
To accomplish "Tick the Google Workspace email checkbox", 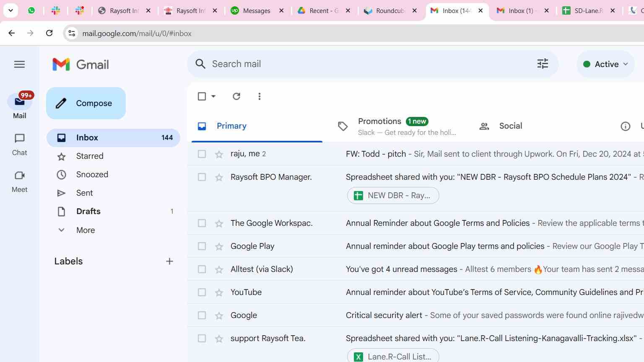I will click(202, 223).
